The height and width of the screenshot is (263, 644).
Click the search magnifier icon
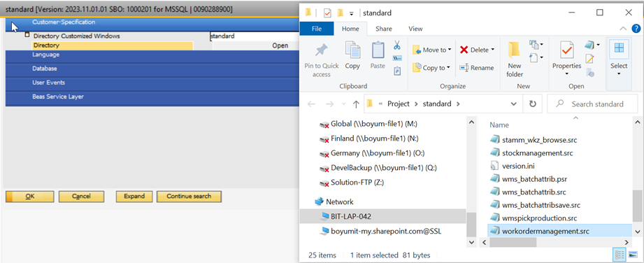pos(559,104)
